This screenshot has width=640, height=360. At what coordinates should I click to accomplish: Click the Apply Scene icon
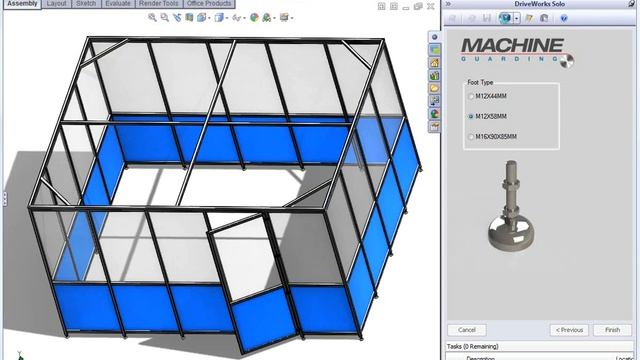click(x=267, y=18)
